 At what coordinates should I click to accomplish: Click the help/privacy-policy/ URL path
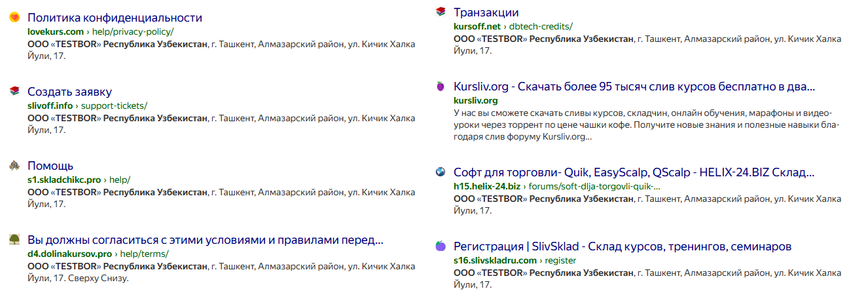tap(134, 31)
